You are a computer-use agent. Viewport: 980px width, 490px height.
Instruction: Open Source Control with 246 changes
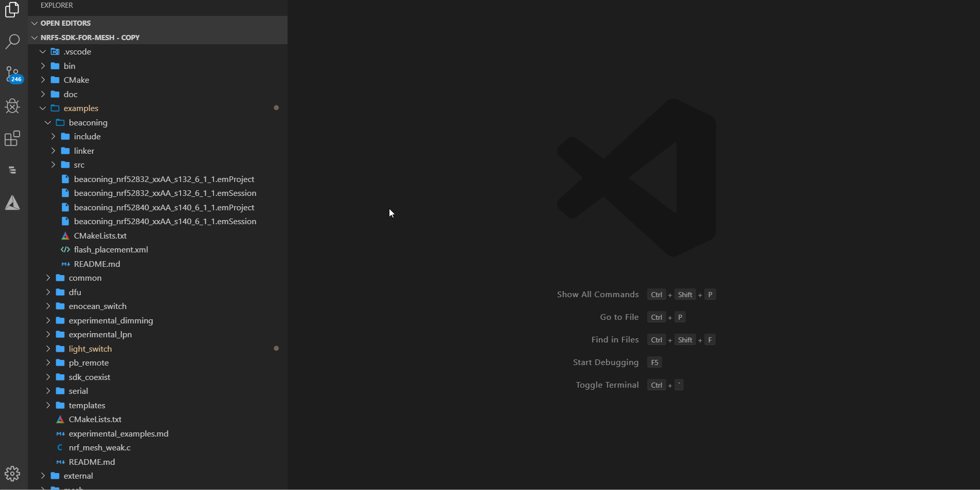[12, 74]
